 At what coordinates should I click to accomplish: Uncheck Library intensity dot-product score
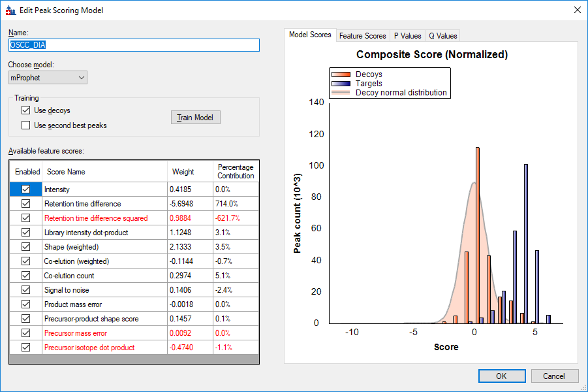26,233
